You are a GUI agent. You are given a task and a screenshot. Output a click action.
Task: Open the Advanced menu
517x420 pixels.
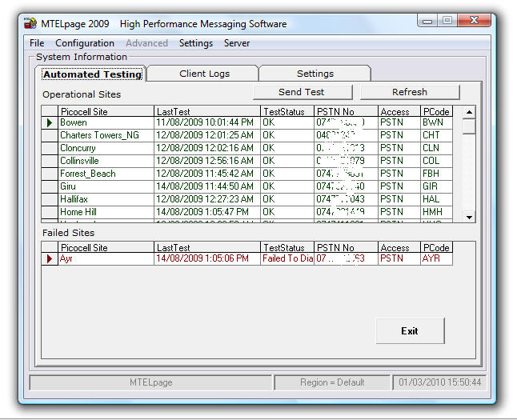point(146,43)
